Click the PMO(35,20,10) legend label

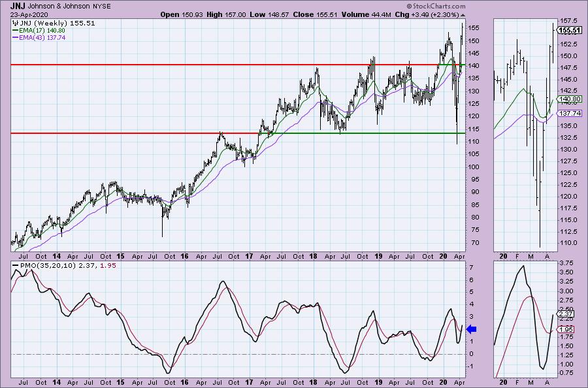coord(49,265)
